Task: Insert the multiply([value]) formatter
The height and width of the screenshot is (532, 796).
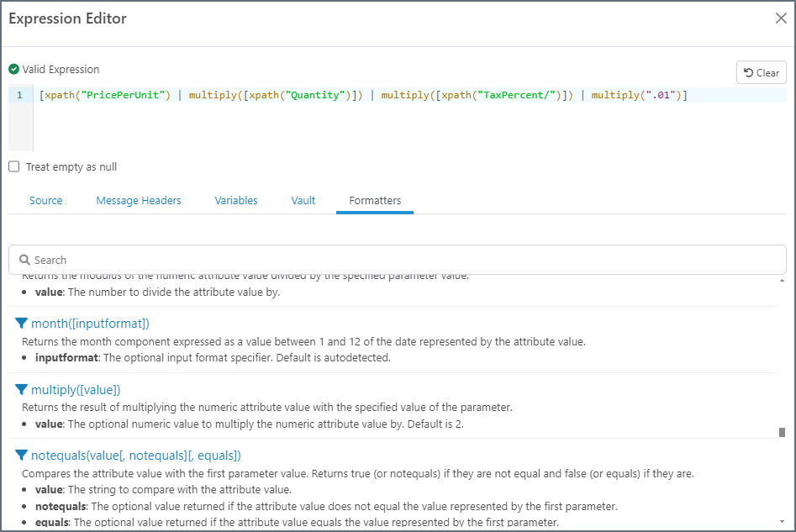Action: (76, 390)
